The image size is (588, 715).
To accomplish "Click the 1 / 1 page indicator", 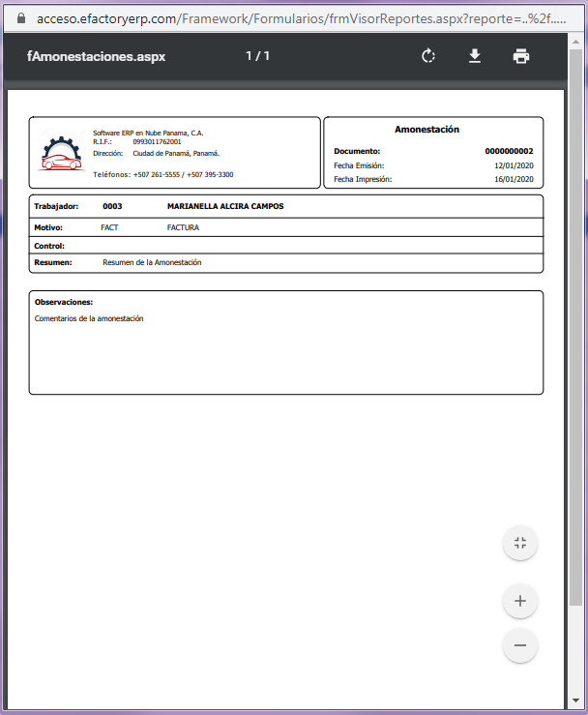I will click(x=257, y=56).
